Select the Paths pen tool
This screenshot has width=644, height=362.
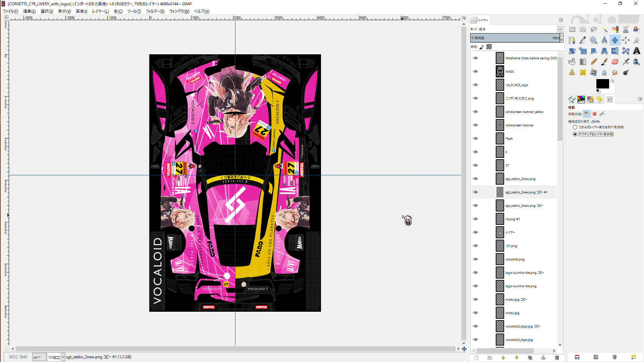(572, 40)
